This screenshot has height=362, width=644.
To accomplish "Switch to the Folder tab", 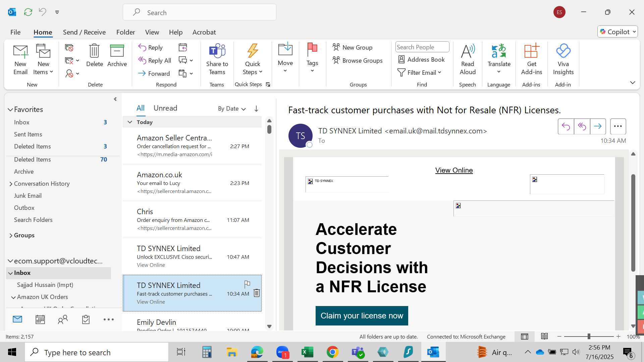I will pyautogui.click(x=125, y=32).
